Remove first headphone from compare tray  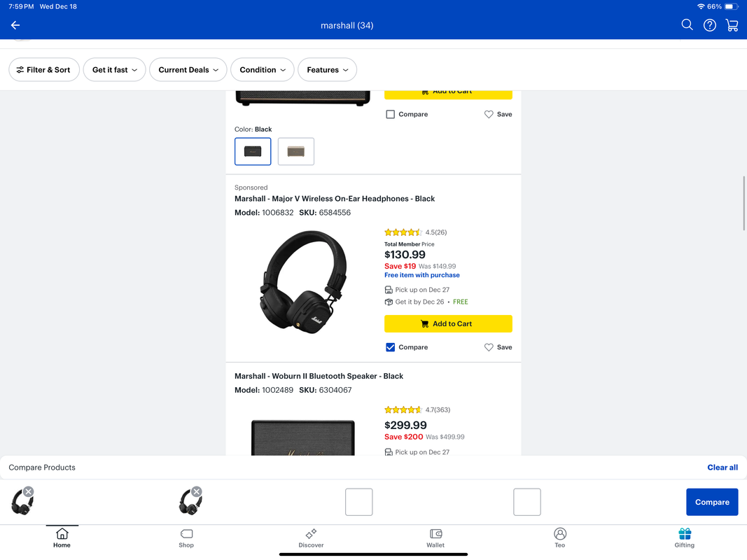[x=29, y=492]
